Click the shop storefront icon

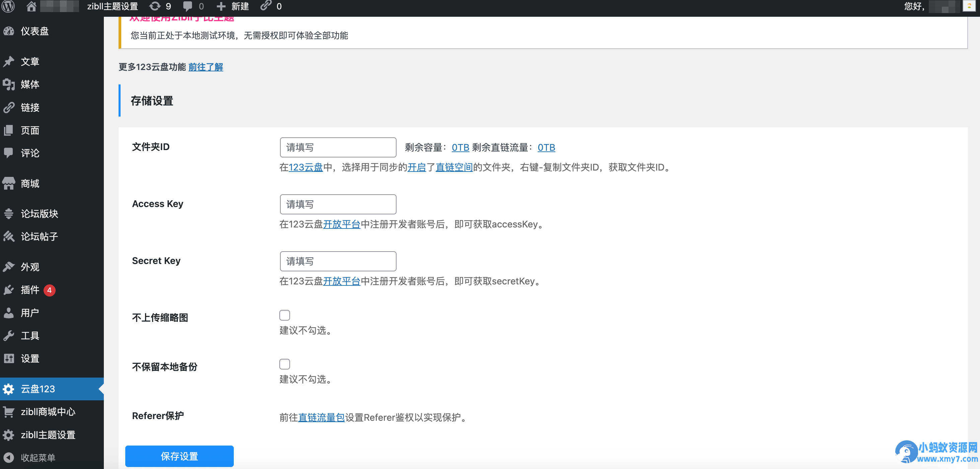click(9, 183)
